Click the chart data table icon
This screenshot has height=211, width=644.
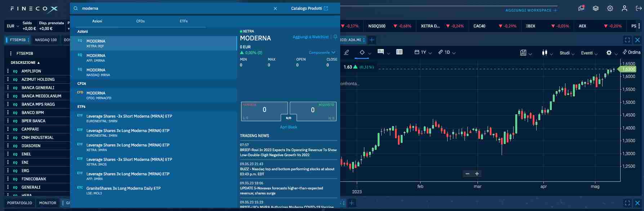[x=399, y=52]
